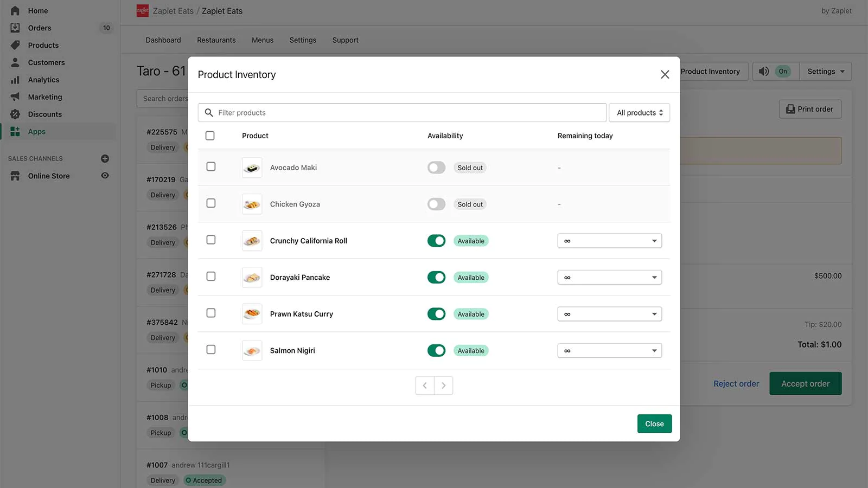
Task: Click the Home icon in sidebar
Action: pos(15,11)
